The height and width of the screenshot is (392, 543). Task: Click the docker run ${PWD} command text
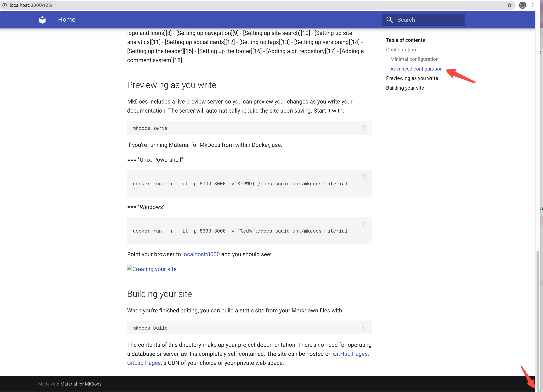click(x=240, y=184)
